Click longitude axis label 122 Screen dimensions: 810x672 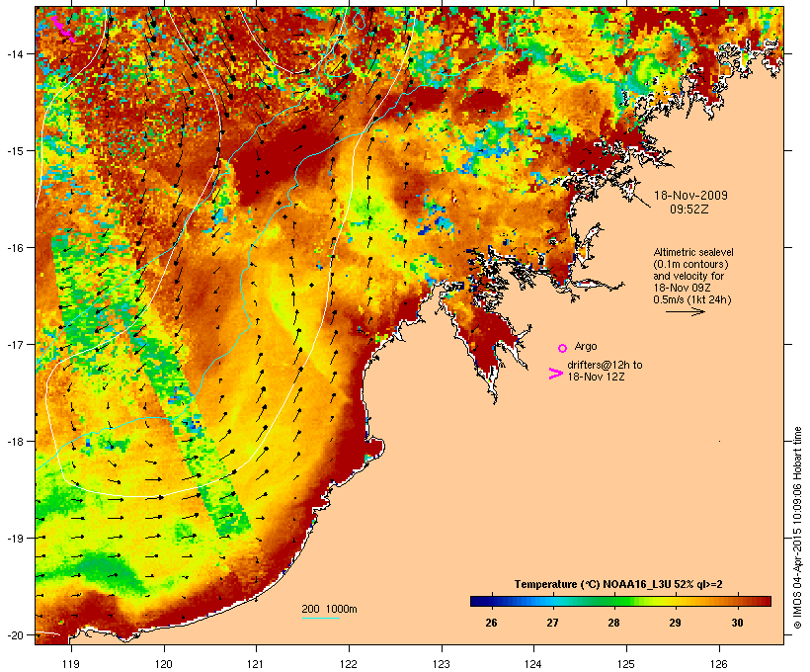pyautogui.click(x=349, y=664)
